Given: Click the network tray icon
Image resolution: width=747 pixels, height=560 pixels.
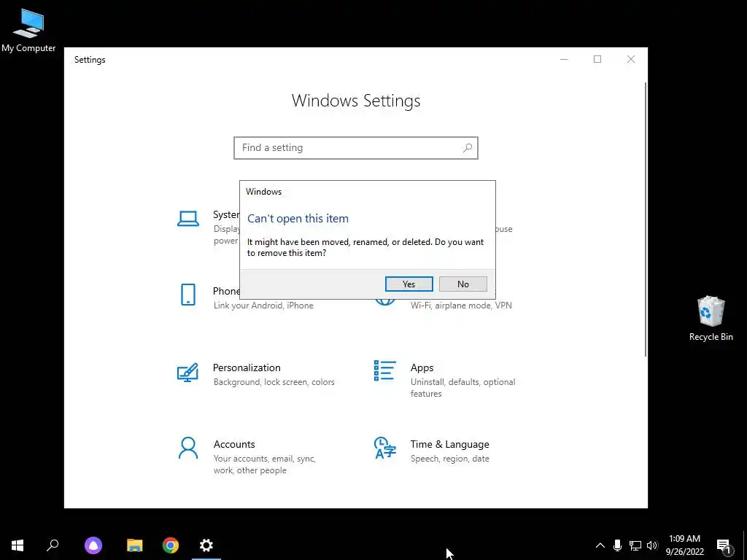Looking at the screenshot, I should [635, 545].
